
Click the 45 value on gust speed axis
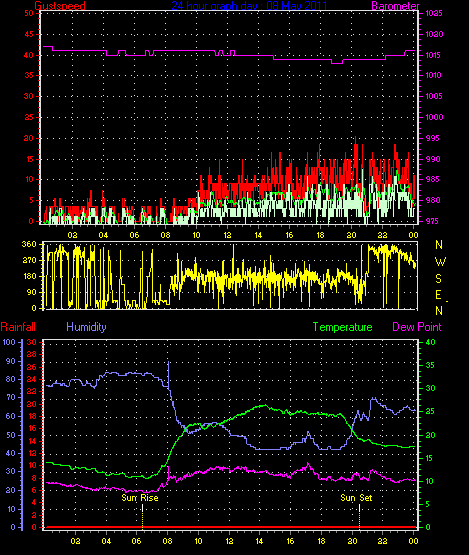pos(29,34)
